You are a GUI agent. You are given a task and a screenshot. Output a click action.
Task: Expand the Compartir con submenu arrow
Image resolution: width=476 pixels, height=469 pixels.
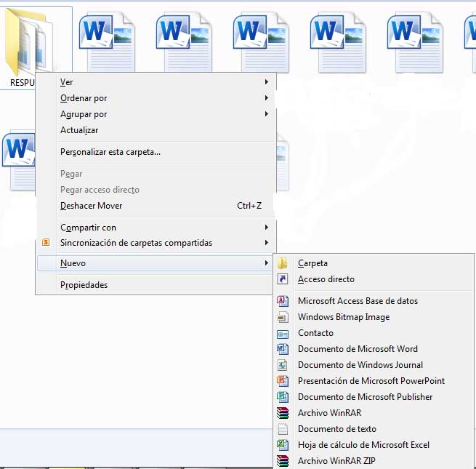tap(266, 227)
